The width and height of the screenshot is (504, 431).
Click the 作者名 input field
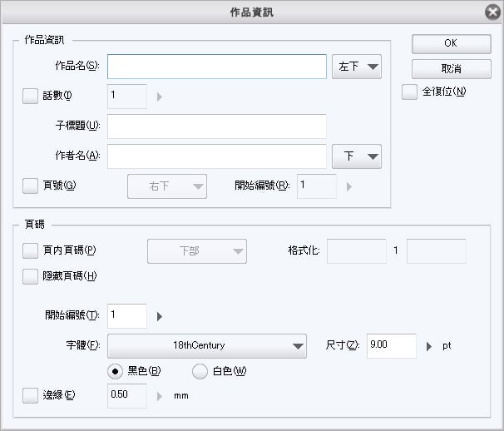pyautogui.click(x=216, y=156)
